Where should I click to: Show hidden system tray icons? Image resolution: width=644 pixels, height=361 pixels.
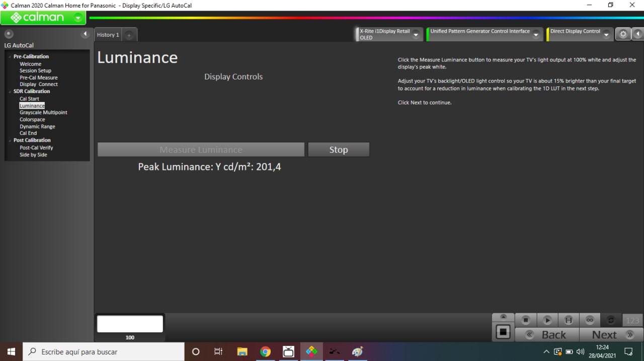click(x=546, y=351)
